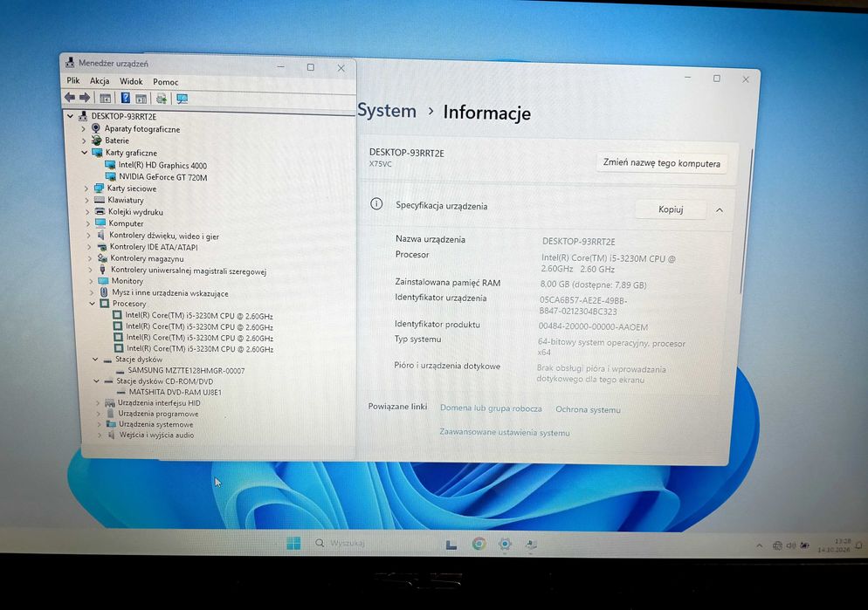The width and height of the screenshot is (868, 610).
Task: Open the Pomoc menu
Action: [166, 82]
